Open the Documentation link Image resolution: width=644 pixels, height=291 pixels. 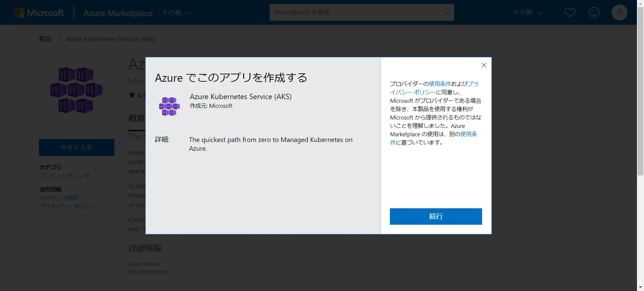[149, 272]
